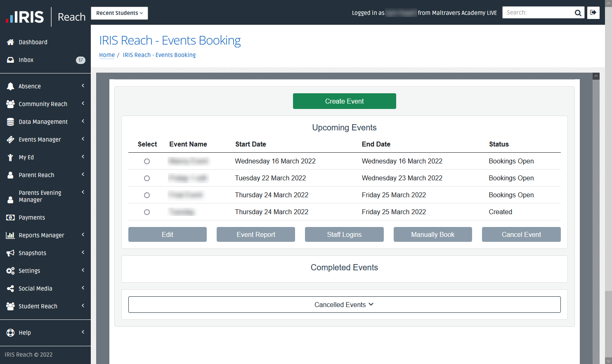Click the 'Created' status cell

[x=500, y=212]
